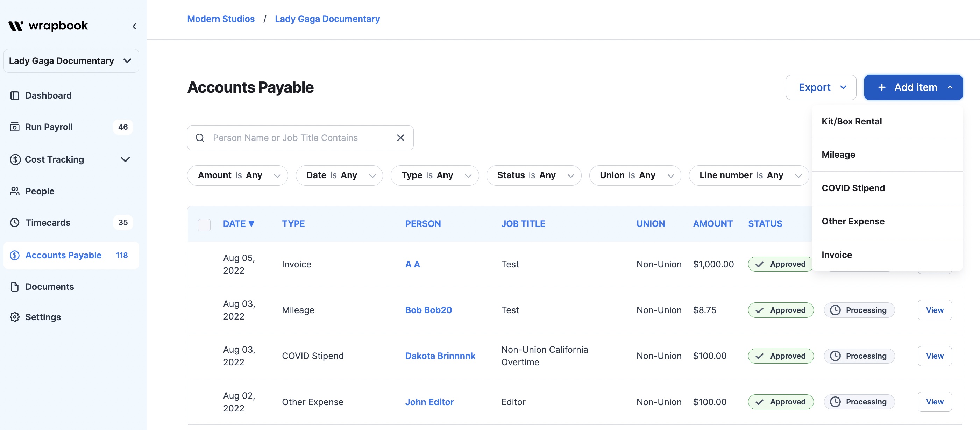980x430 pixels.
Task: Click the Accounts Payable dollar icon
Action: 14,255
